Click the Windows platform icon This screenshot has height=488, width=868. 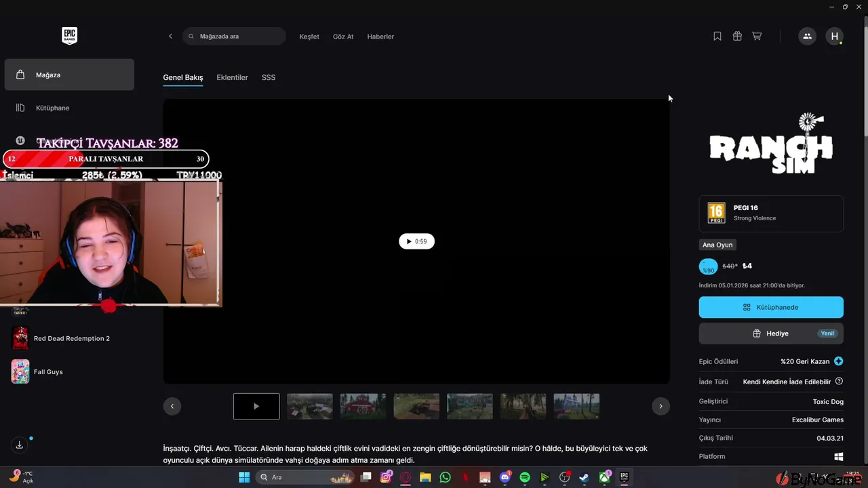click(839, 457)
